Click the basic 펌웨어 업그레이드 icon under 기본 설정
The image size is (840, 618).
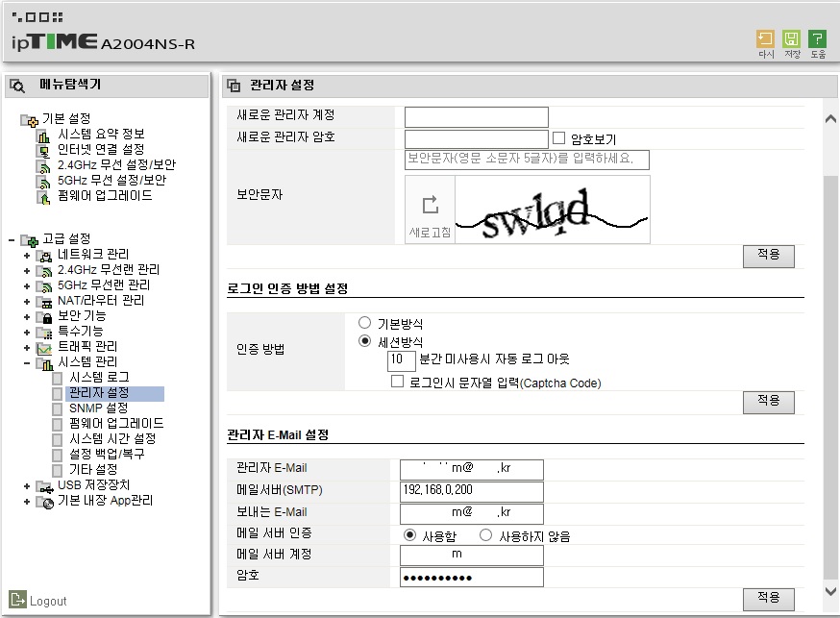(43, 198)
